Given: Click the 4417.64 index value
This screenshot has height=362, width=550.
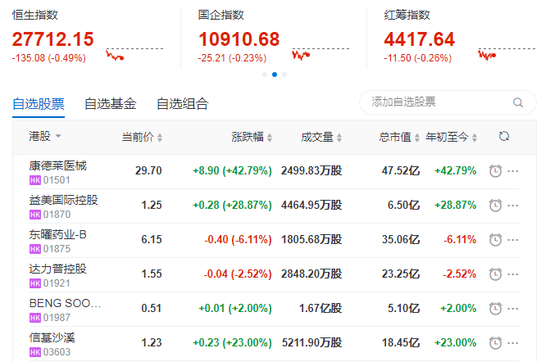Looking at the screenshot, I should (x=419, y=39).
